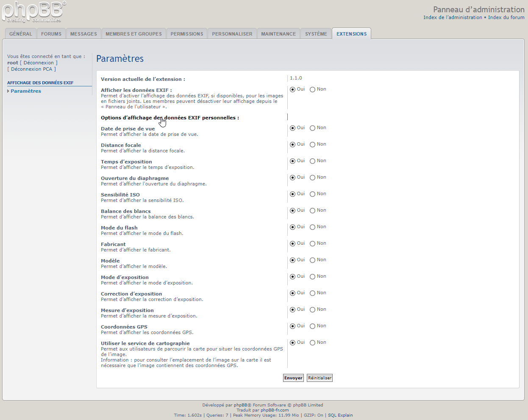Choose Non for Coordonnées GPS
This screenshot has height=420, width=528.
pyautogui.click(x=312, y=326)
